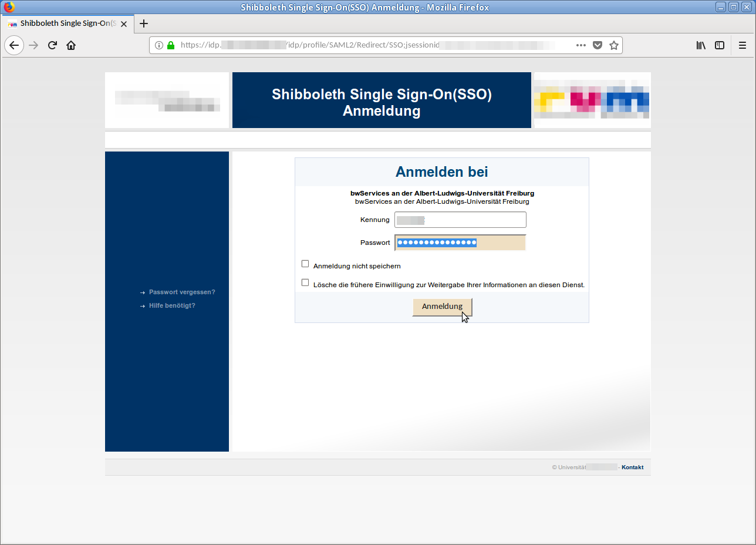This screenshot has height=545, width=756.
Task: Toggle the sidebar view icon
Action: pyautogui.click(x=719, y=45)
